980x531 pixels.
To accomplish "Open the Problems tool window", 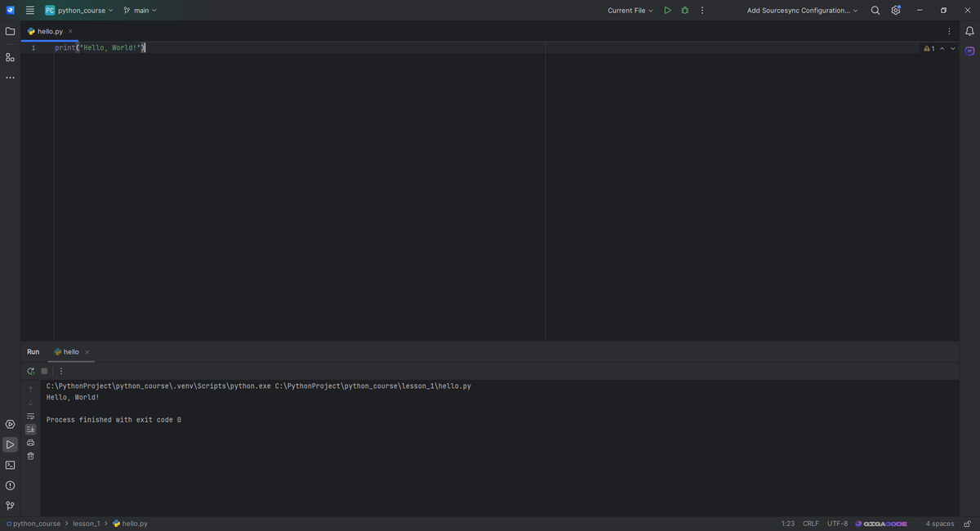I will tap(10, 485).
